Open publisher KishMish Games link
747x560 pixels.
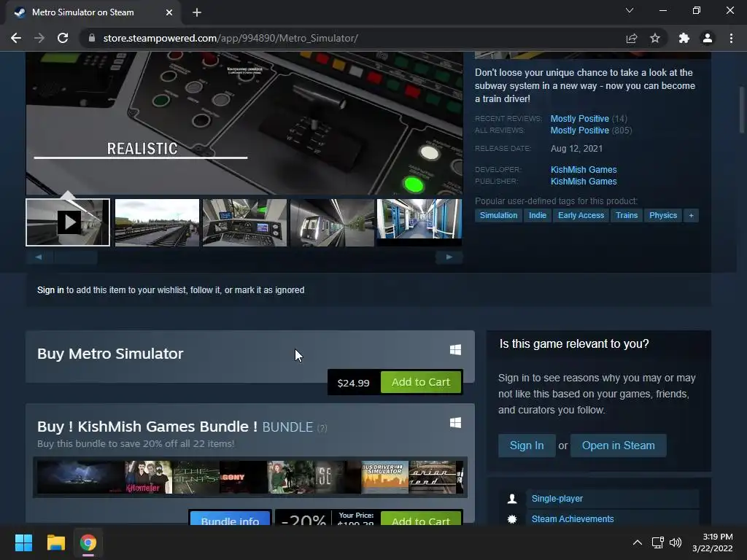584,182
